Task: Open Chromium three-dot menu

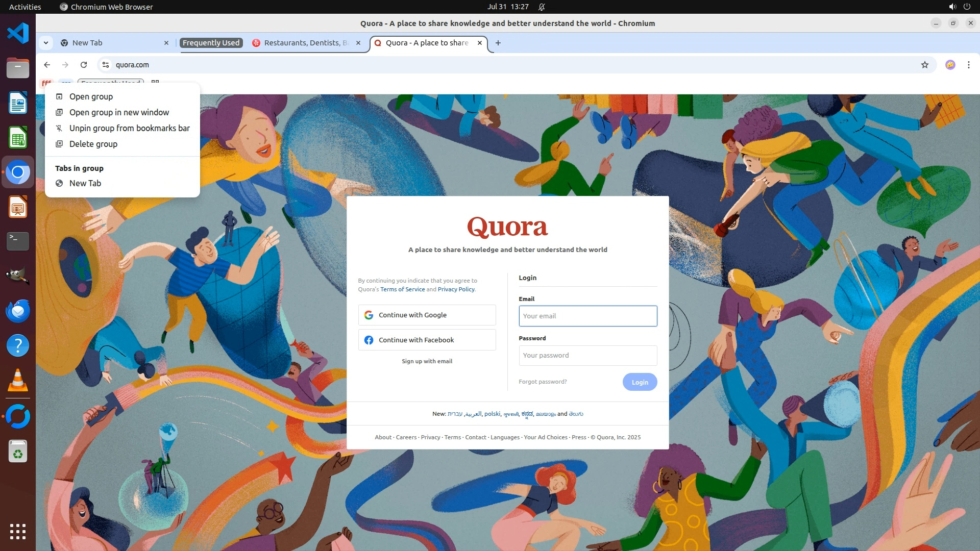Action: [x=968, y=65]
